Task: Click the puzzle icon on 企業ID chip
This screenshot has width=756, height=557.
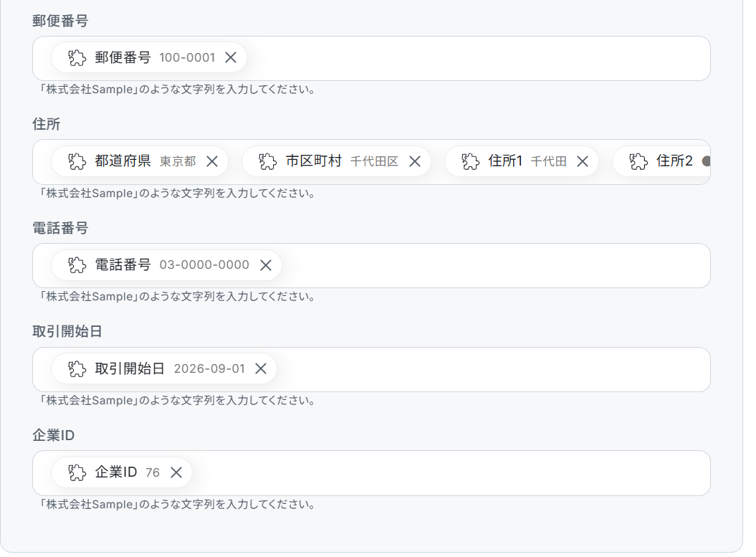Action: tap(77, 472)
